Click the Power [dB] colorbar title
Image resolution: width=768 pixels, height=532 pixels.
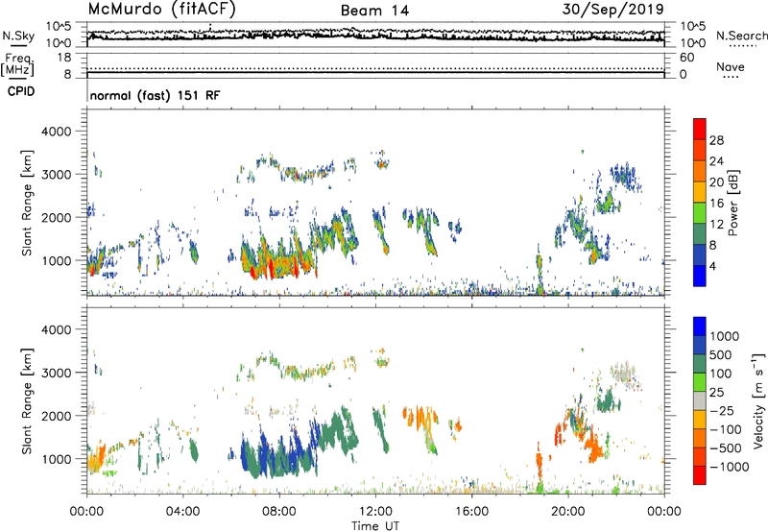coord(732,203)
